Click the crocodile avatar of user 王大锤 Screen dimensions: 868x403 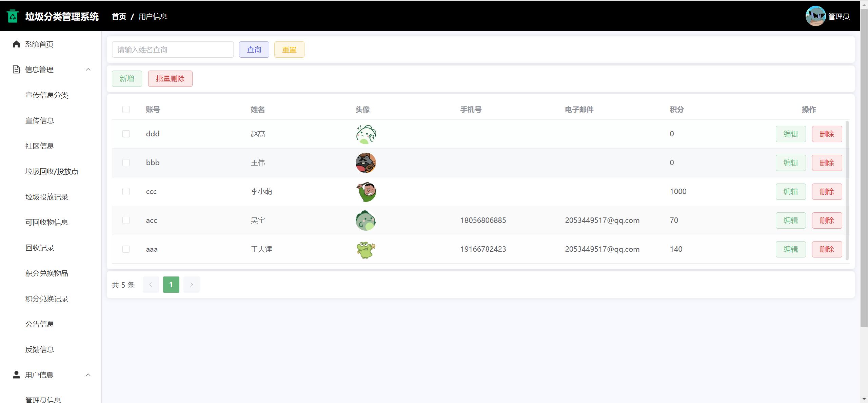point(366,249)
